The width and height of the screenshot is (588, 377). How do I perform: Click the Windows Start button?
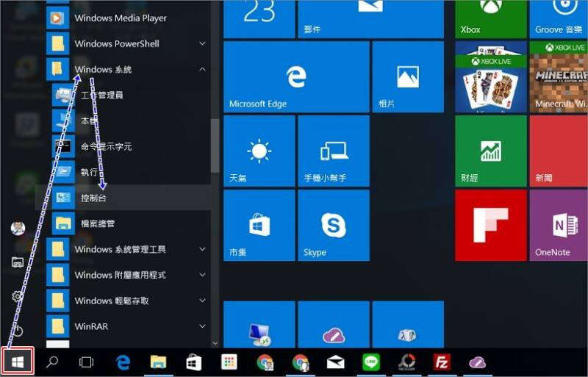click(18, 362)
